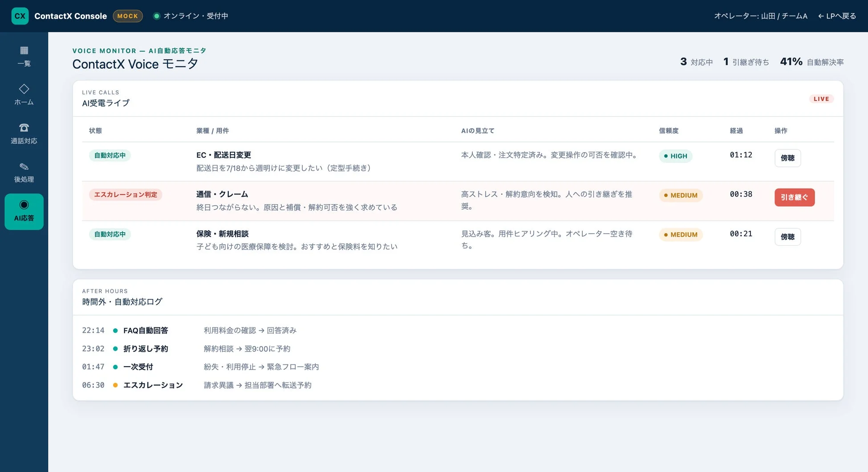
Task: Click log timestamp 01:47
Action: pyautogui.click(x=93, y=367)
